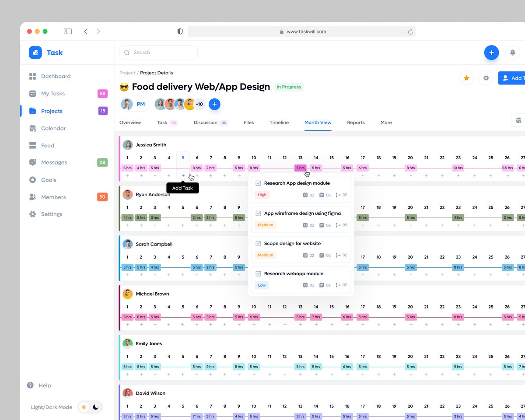The width and height of the screenshot is (525, 420).
Task: Favorite the project with the star icon
Action: click(466, 78)
